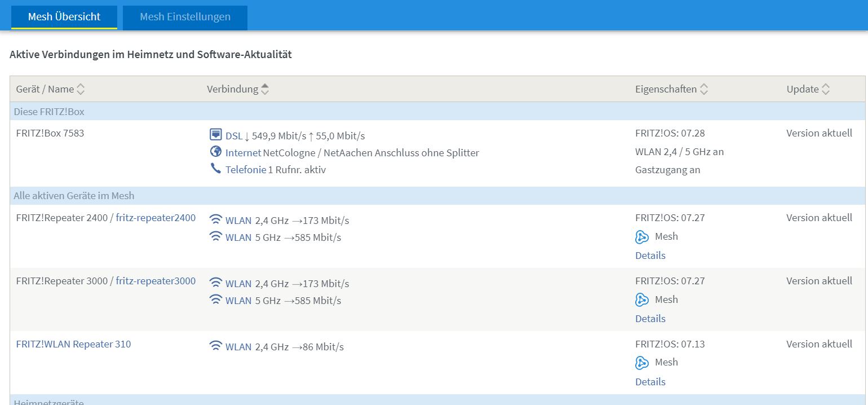This screenshot has height=405, width=868.
Task: Click the '549,9 Mbit/s' downstream value
Action: 279,136
